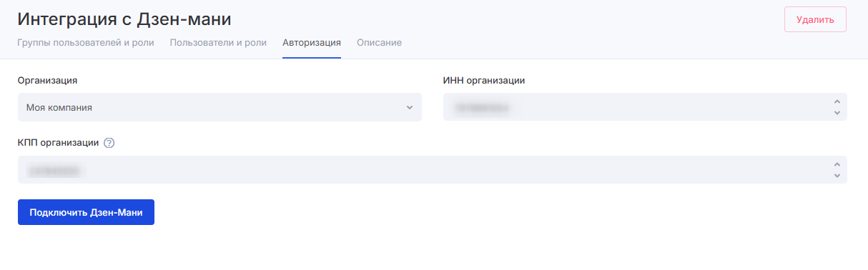Click the Интеграция с Дзен-мани heading

(124, 19)
